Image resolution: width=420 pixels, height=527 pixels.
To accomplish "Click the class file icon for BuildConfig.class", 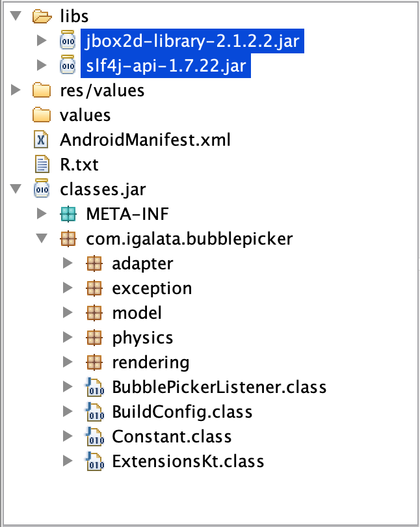I will coord(94,412).
